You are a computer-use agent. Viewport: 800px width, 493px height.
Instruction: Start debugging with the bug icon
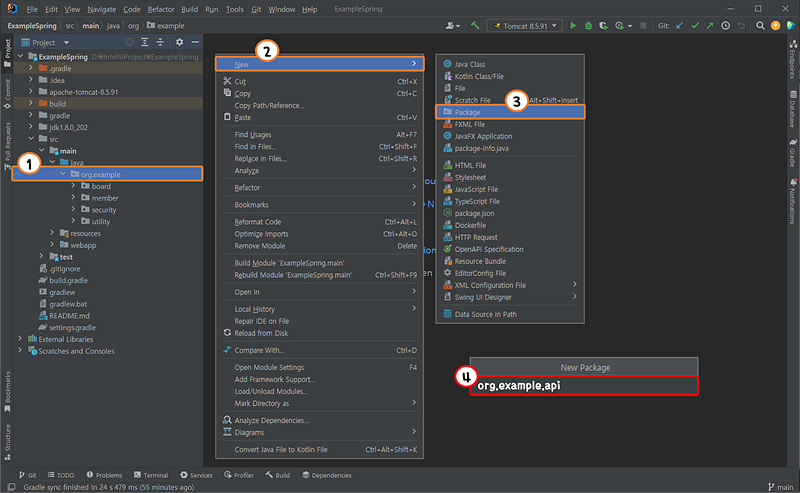(588, 26)
